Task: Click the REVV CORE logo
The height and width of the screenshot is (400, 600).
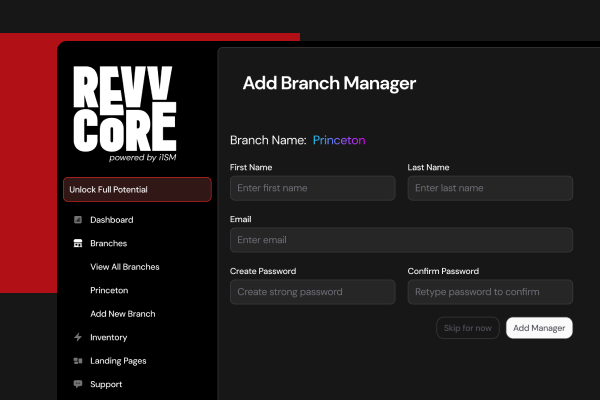Action: pyautogui.click(x=125, y=112)
